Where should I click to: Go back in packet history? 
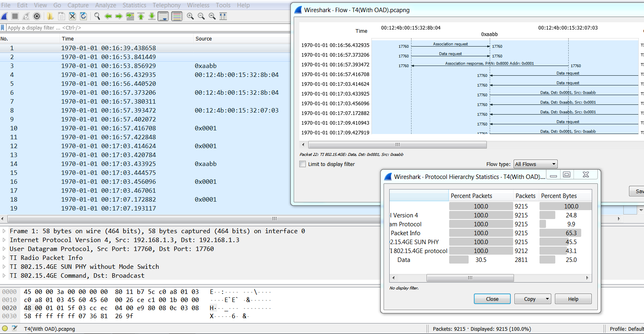[108, 16]
